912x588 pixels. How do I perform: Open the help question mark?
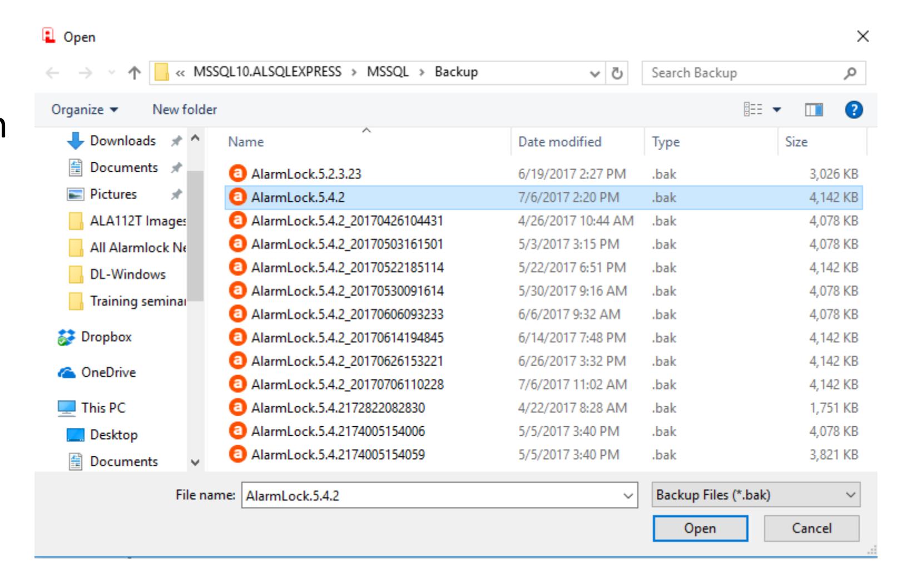(x=854, y=109)
